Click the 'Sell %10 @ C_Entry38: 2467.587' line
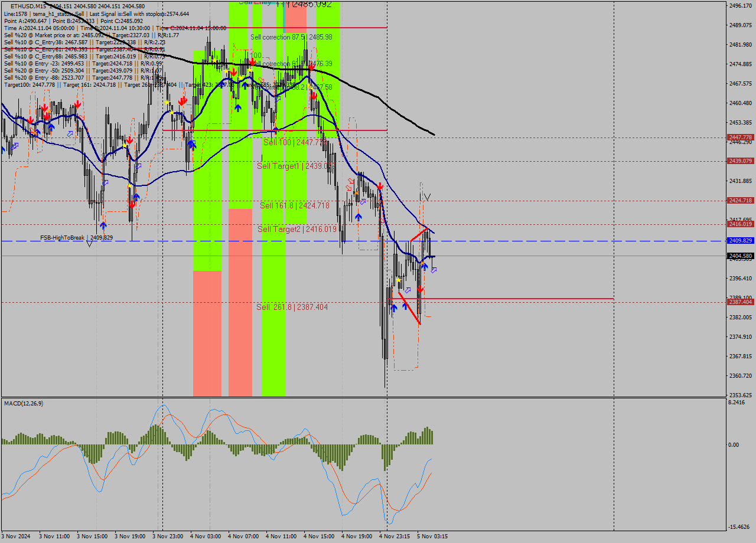This screenshot has height=543, width=756. pos(84,42)
